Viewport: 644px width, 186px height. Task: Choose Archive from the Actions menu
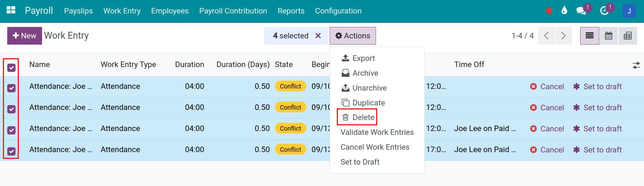tap(360, 73)
